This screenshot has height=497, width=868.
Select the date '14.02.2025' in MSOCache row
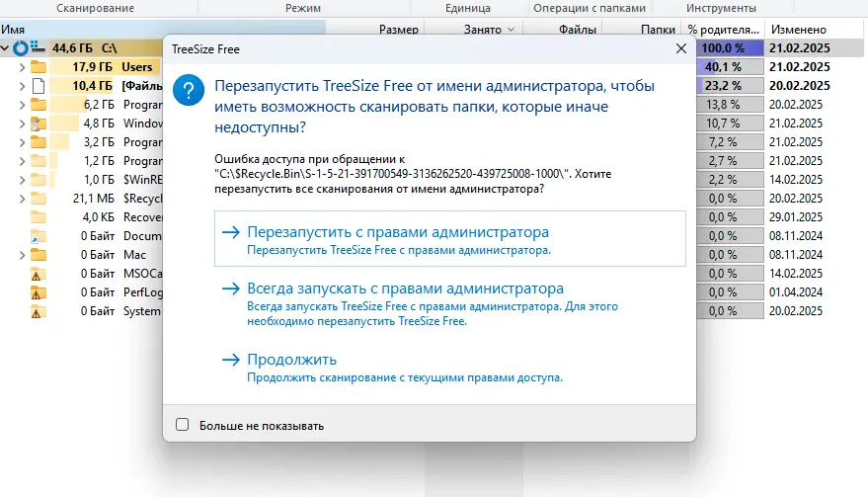pyautogui.click(x=796, y=274)
